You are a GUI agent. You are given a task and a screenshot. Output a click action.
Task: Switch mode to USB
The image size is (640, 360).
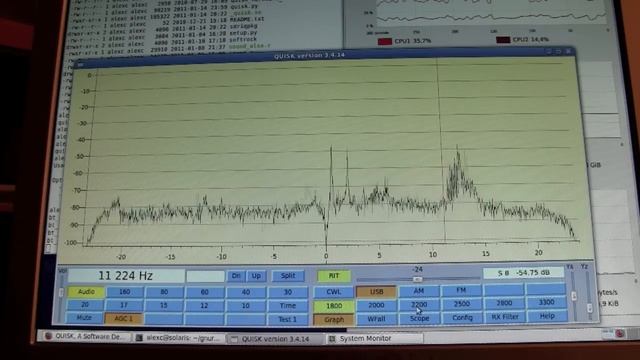click(x=376, y=291)
